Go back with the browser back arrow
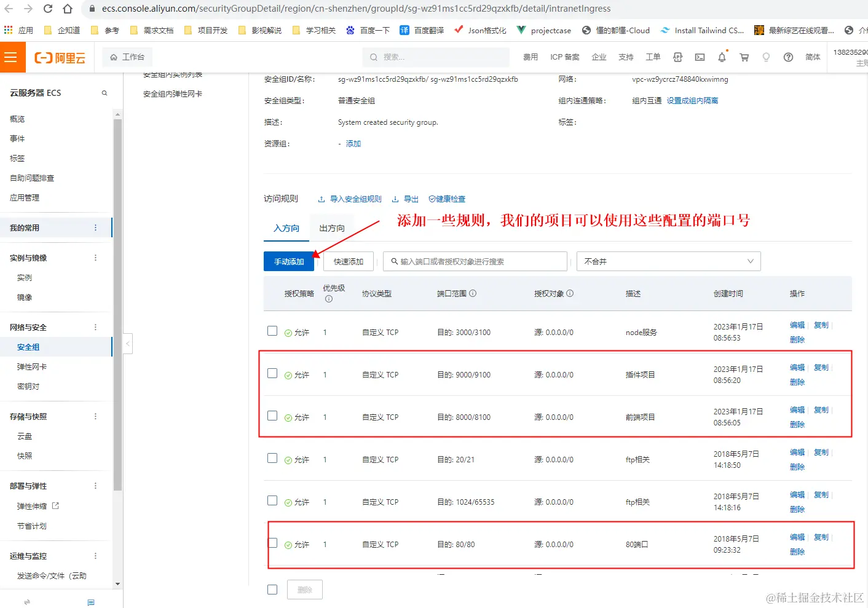 pos(9,9)
